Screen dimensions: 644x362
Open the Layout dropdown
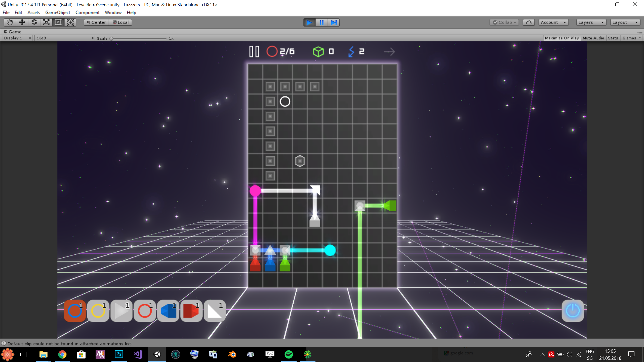point(625,22)
